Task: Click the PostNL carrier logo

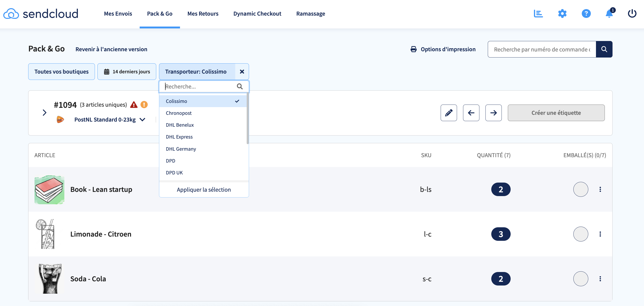Action: click(60, 119)
